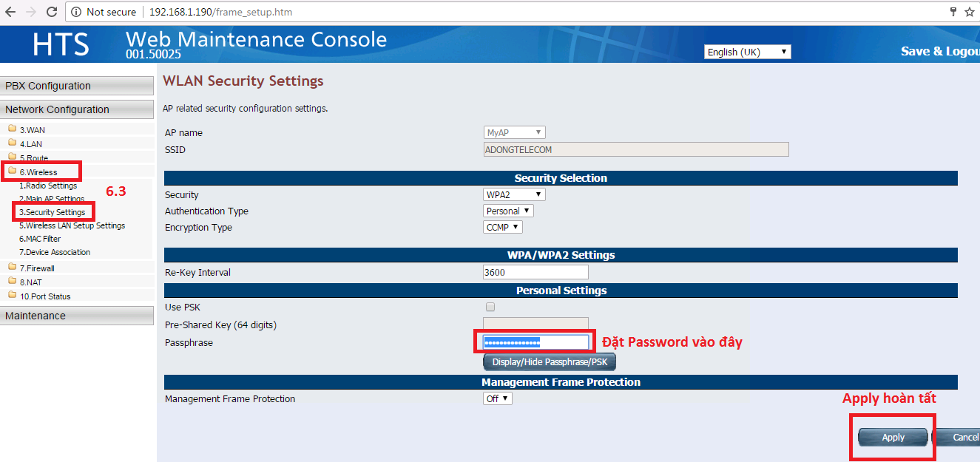The image size is (980, 462).
Task: Expand the PBX Configuration menu section
Action: (77, 86)
